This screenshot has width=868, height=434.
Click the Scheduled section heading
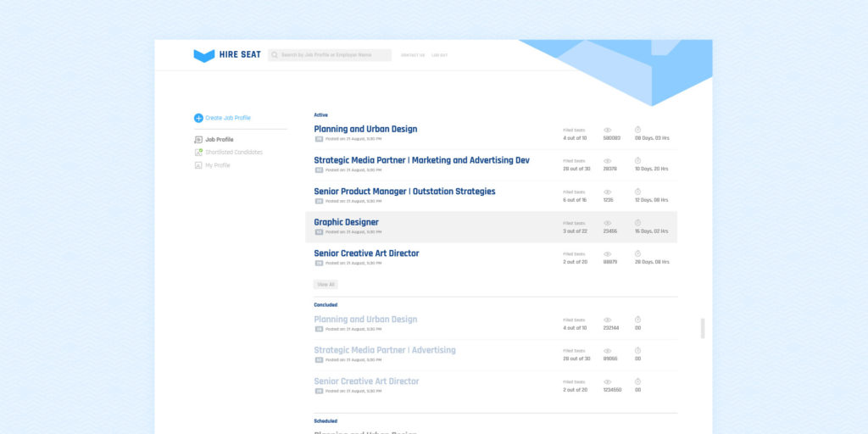[325, 421]
